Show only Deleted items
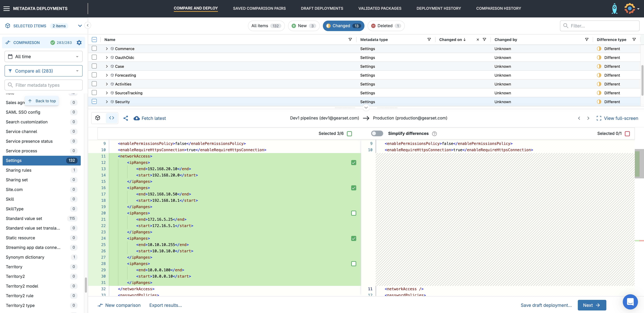This screenshot has width=644, height=313. (x=386, y=26)
